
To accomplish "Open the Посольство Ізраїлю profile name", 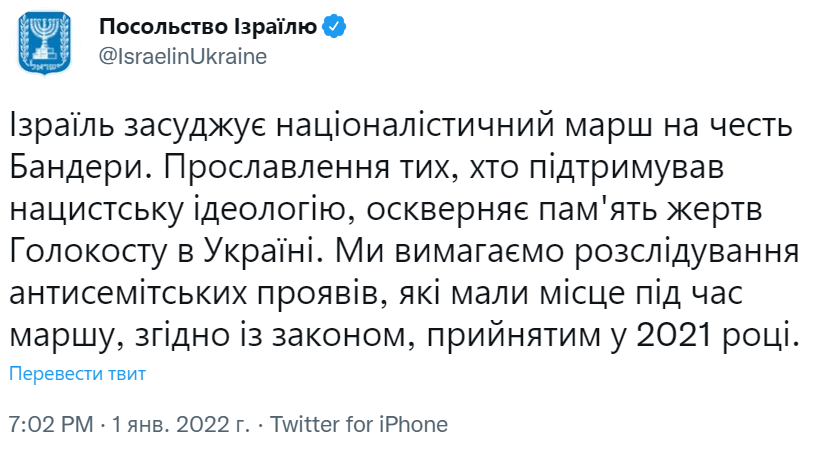I will tap(208, 28).
